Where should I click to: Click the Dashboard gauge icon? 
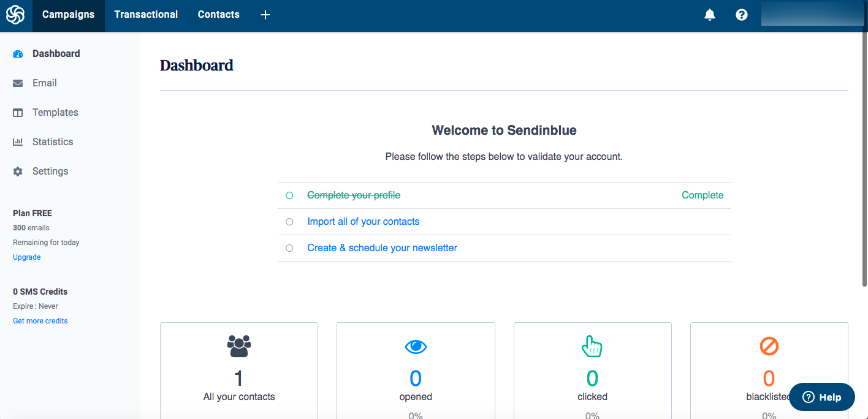(x=18, y=54)
